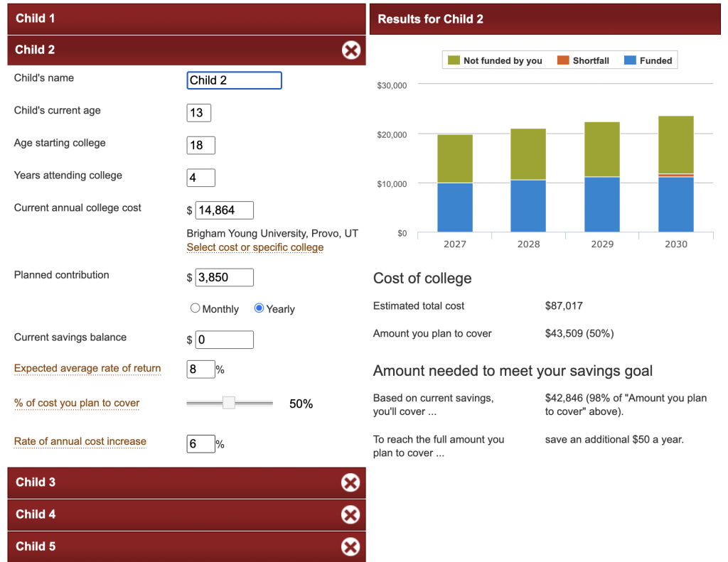728x562 pixels.
Task: Select Monthly contribution frequency
Action: [x=196, y=308]
